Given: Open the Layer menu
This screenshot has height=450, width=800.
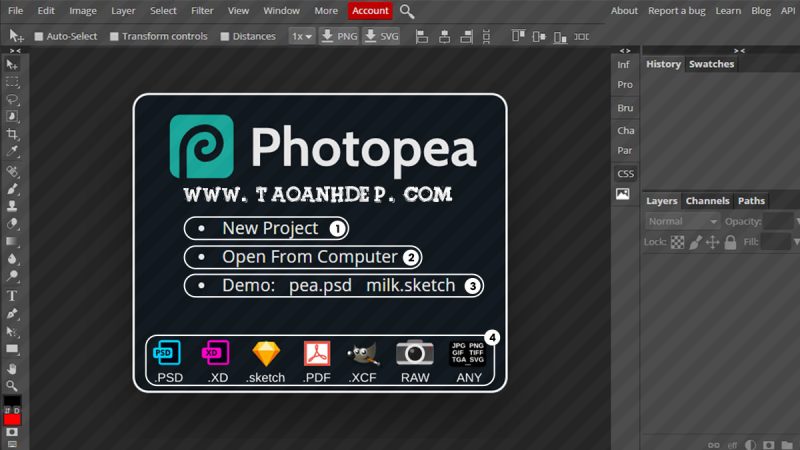Looking at the screenshot, I should click(x=123, y=11).
